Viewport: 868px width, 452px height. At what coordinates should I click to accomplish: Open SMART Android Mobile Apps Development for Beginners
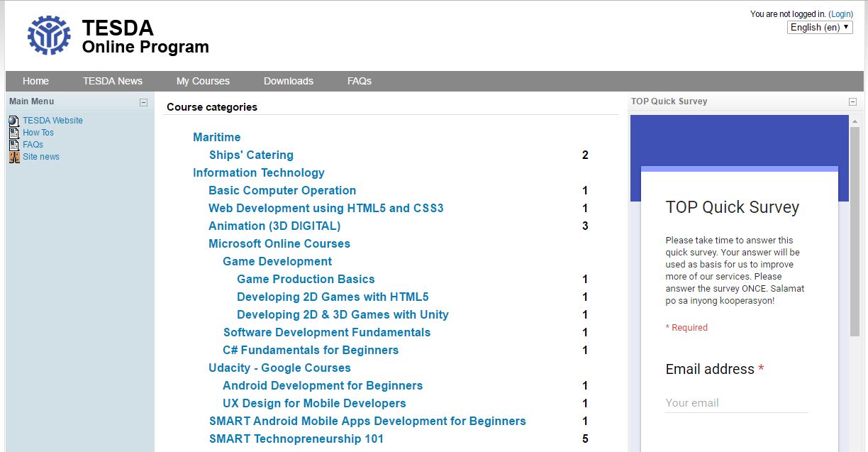(367, 421)
